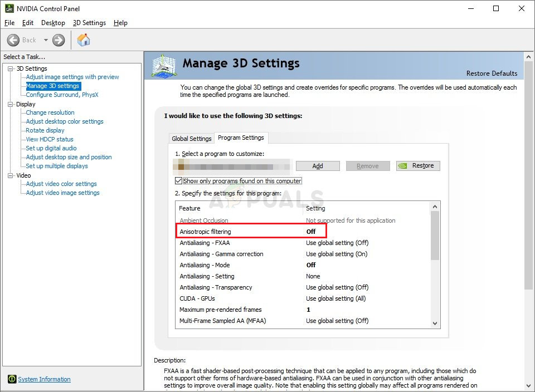The height and width of the screenshot is (392, 535).
Task: Collapse the Video tree node
Action: point(10,175)
